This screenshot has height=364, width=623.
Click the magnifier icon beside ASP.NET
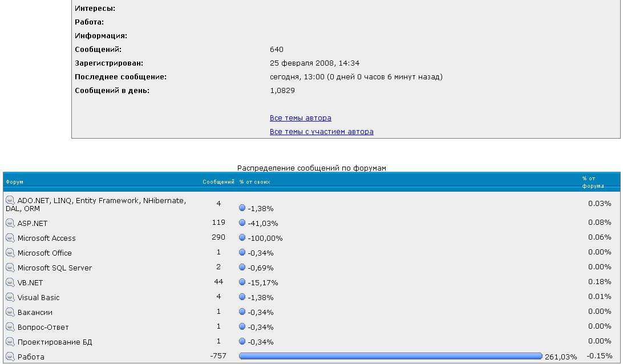point(10,223)
